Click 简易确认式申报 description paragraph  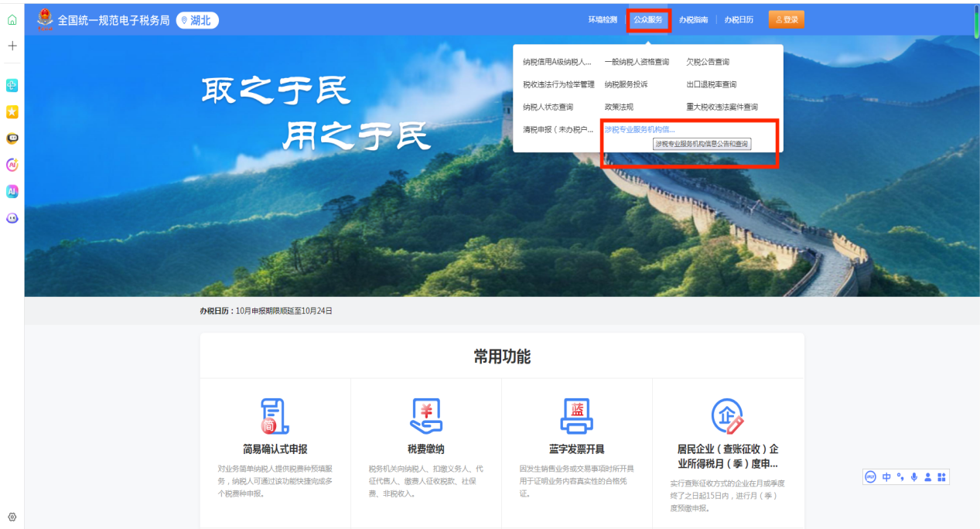click(275, 480)
